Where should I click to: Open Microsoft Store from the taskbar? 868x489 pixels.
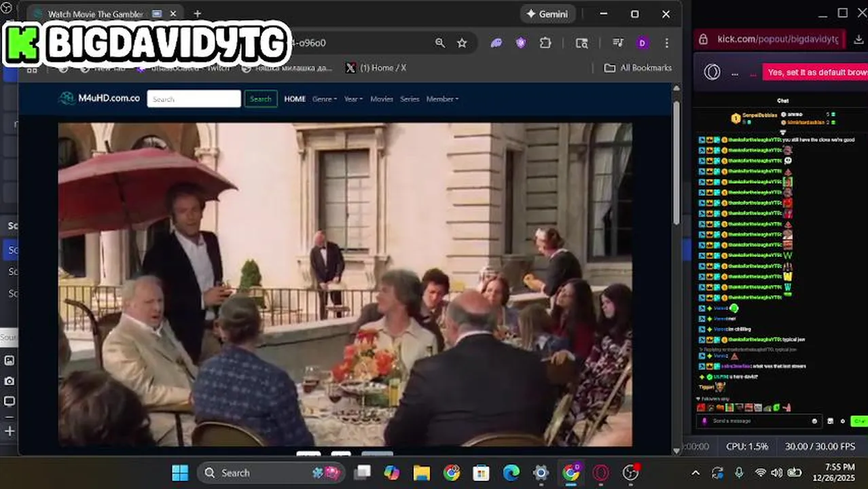pyautogui.click(x=482, y=473)
